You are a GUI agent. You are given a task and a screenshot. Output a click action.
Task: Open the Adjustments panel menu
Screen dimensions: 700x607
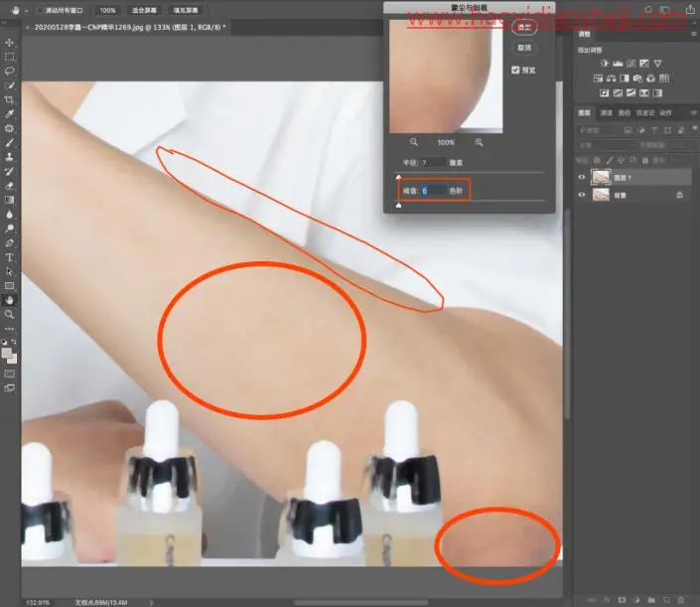pyautogui.click(x=693, y=34)
